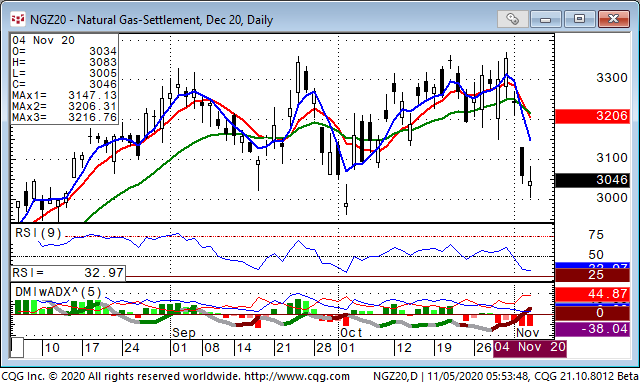Click date 26 on the time axis
The width and height of the screenshot is (640, 384).
484,348
